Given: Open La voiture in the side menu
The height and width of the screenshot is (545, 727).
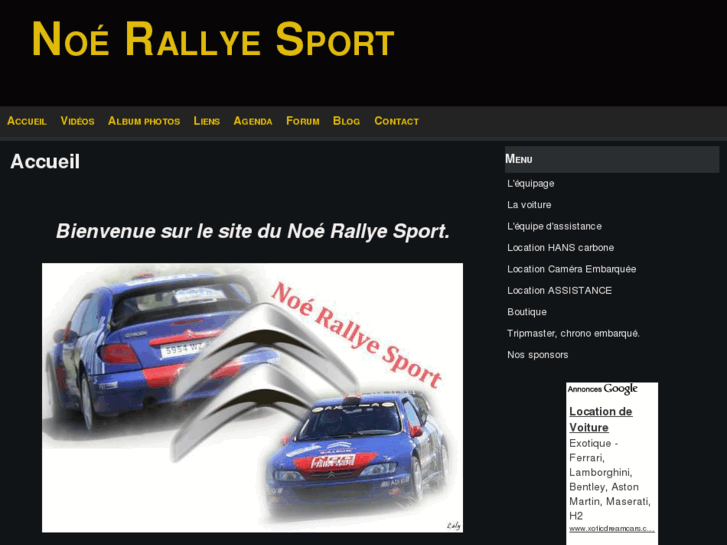Looking at the screenshot, I should tap(529, 205).
